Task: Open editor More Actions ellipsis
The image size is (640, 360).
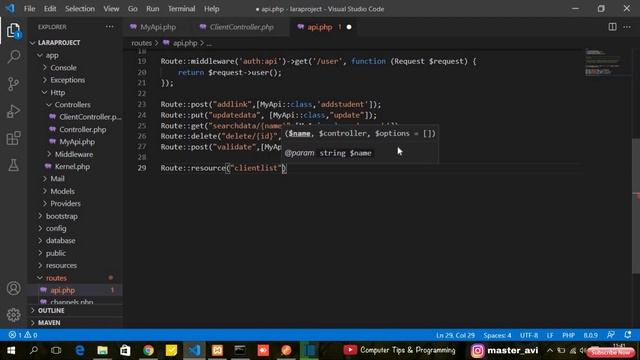Action: coord(627,27)
